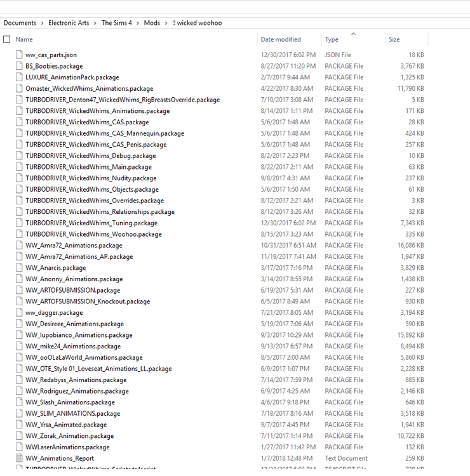The height and width of the screenshot is (476, 470).
Task: Click the Omaster_WickedWhims_Animations.package file icon
Action: pyautogui.click(x=19, y=88)
